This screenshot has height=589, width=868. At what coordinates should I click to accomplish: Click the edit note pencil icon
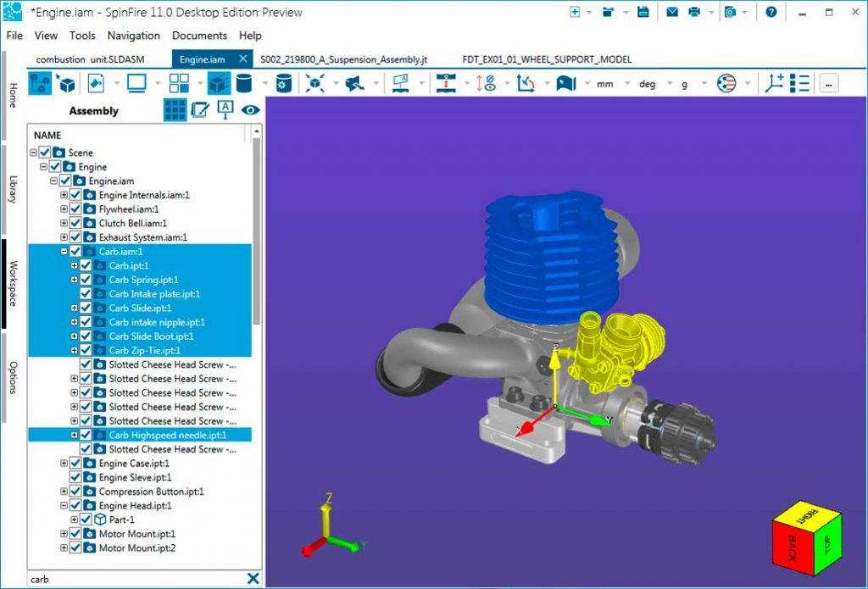pos(200,109)
